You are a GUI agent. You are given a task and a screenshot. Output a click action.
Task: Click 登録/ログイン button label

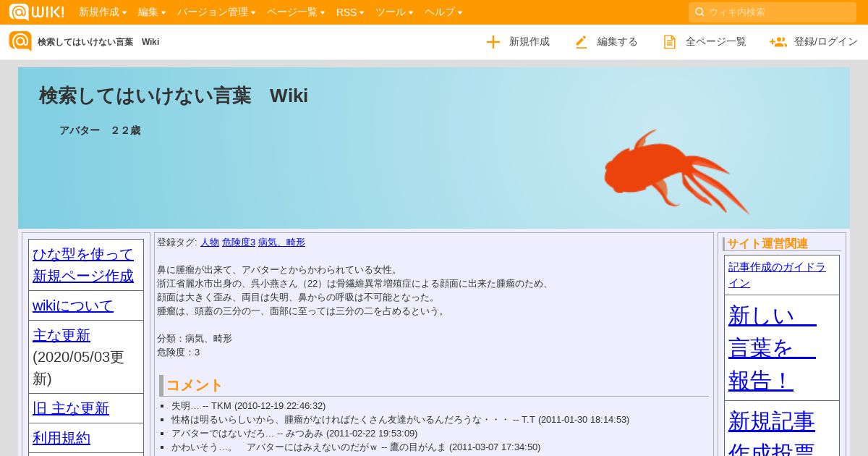click(x=826, y=42)
